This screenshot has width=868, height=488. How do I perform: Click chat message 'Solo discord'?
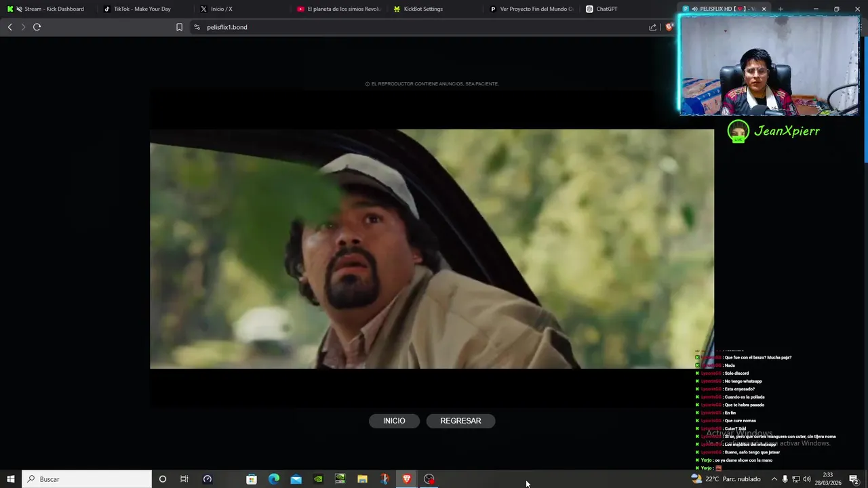(x=736, y=373)
